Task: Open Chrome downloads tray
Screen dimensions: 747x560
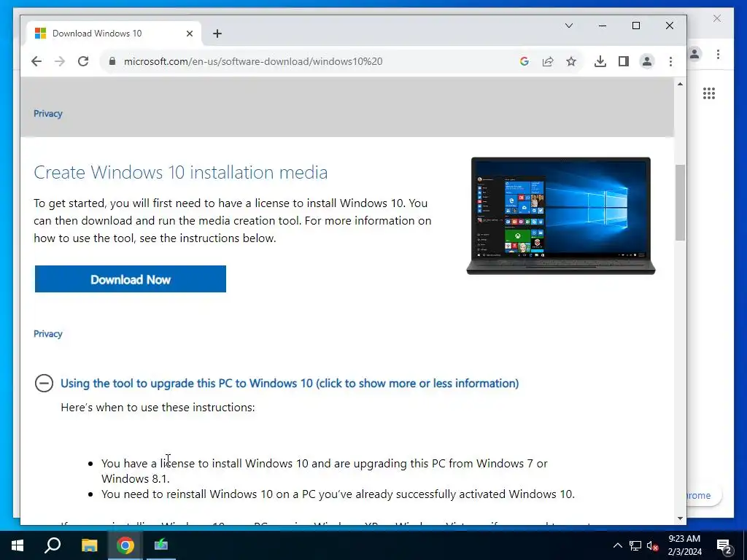Action: [600, 61]
